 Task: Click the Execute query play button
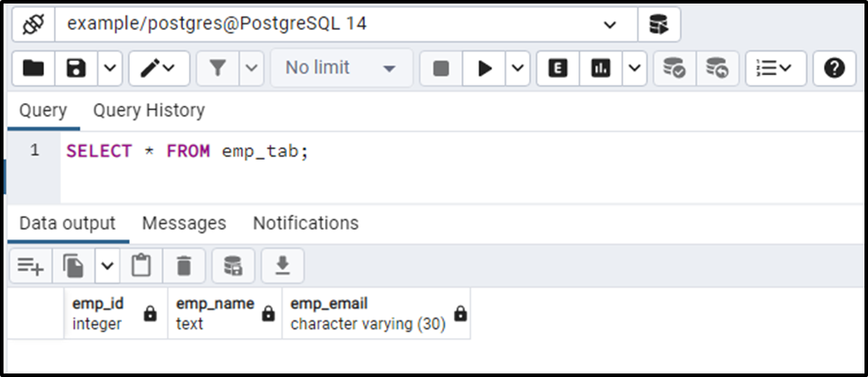tap(485, 69)
